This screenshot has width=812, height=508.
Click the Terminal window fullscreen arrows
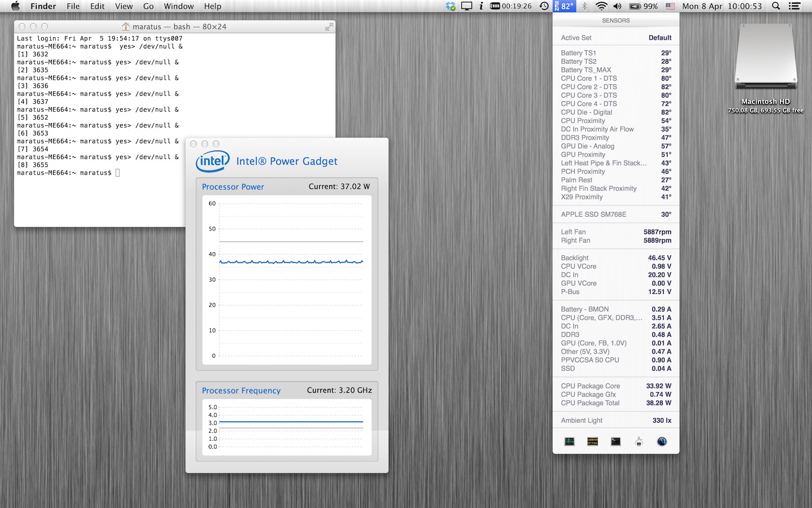tap(329, 27)
